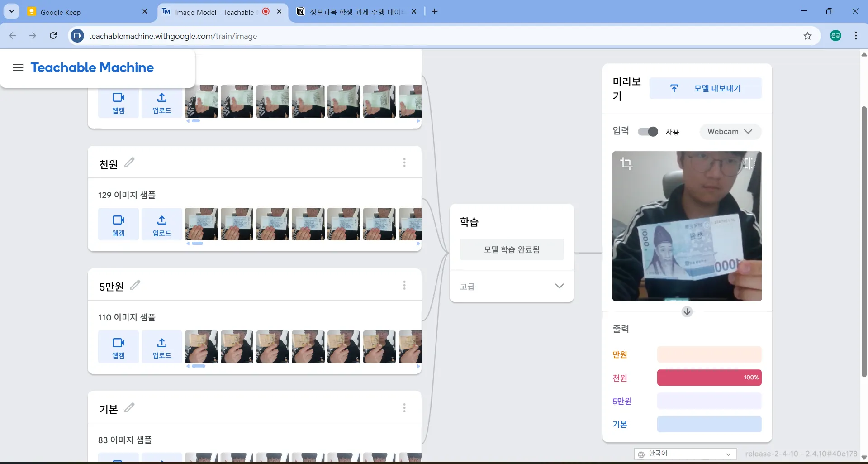Viewport: 868px width, 464px height.
Task: Click the 110 이미지 샘플 count text
Action: 127,317
